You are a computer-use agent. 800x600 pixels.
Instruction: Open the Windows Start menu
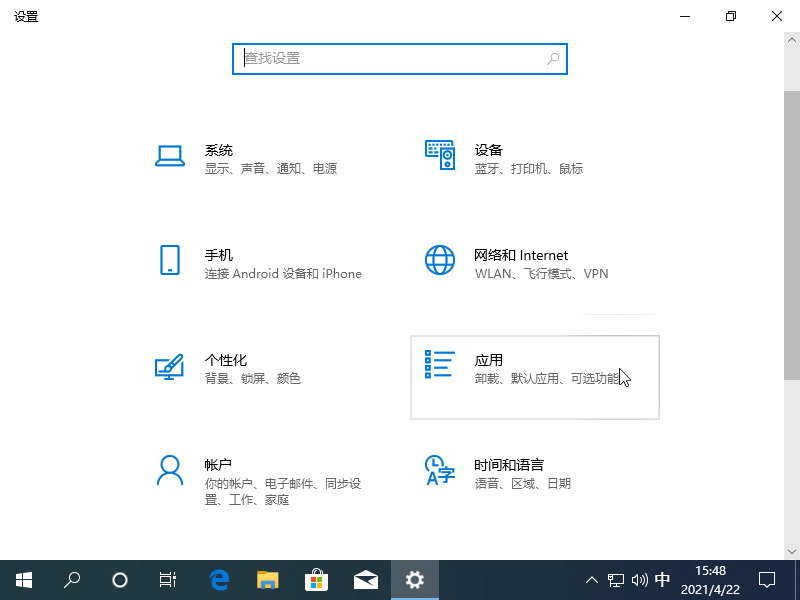24,579
